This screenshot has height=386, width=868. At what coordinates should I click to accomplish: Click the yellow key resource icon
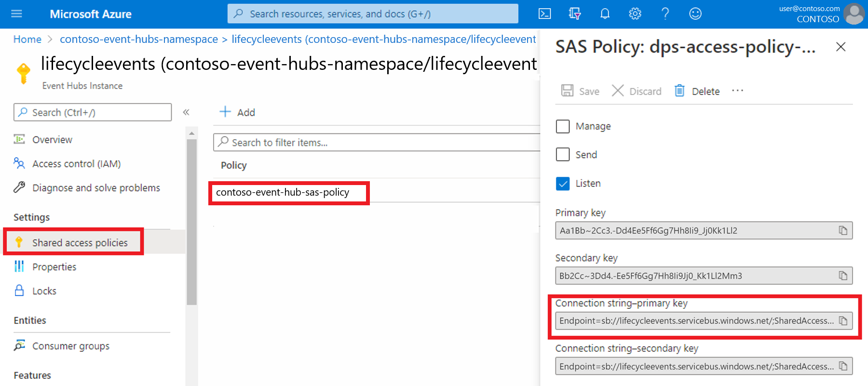point(23,74)
